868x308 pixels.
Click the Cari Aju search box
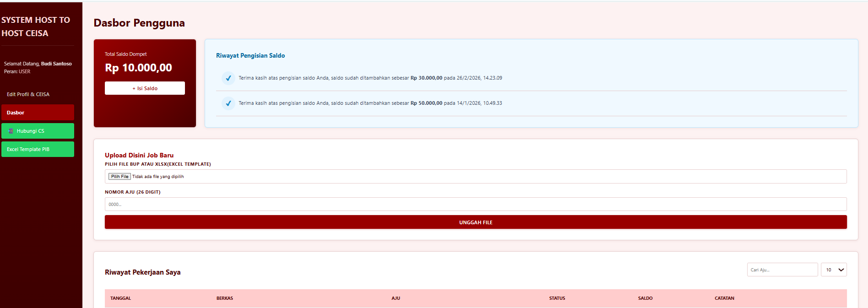[x=782, y=270]
